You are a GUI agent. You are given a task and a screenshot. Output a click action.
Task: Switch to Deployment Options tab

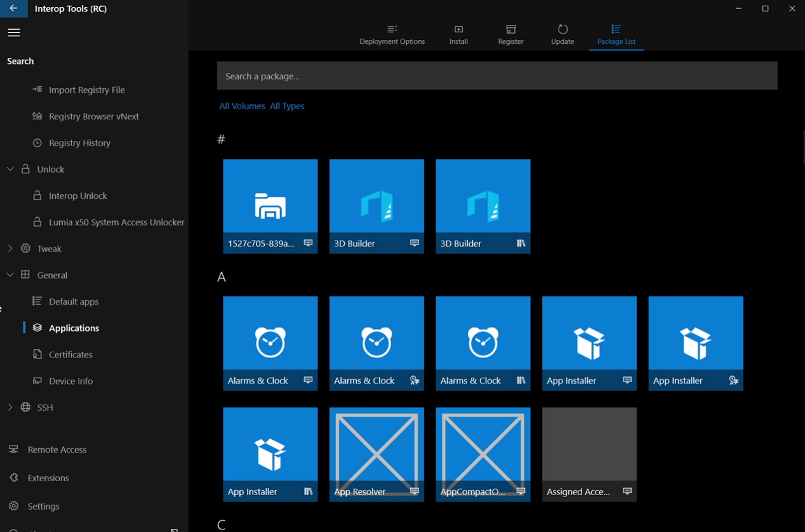pyautogui.click(x=392, y=35)
